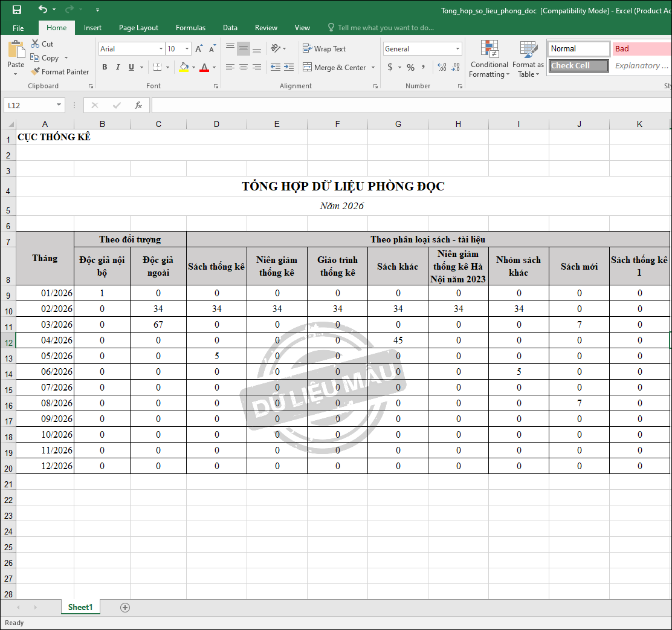The height and width of the screenshot is (630, 672).
Task: Open the Page Layout ribbon tab
Action: 138,28
